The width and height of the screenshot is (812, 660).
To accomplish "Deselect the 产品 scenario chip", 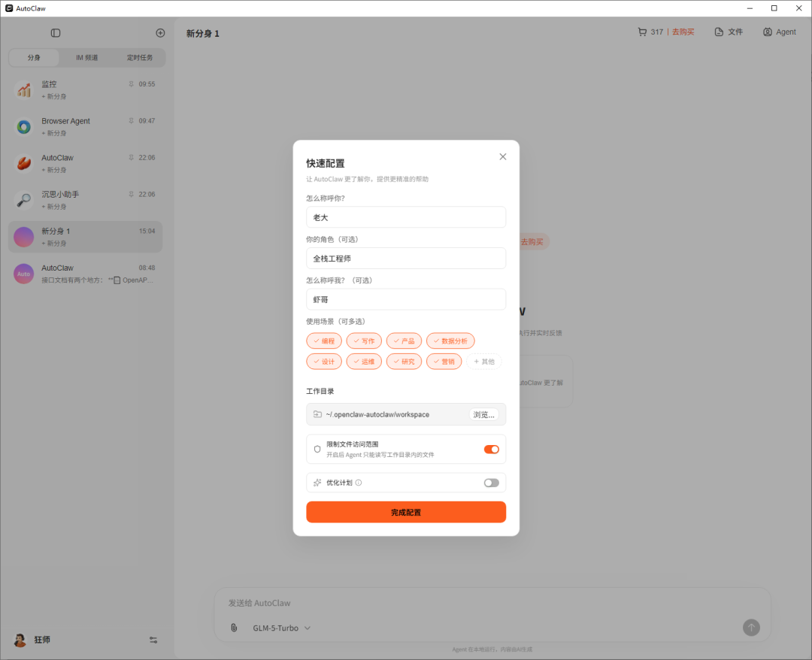I will click(x=404, y=341).
